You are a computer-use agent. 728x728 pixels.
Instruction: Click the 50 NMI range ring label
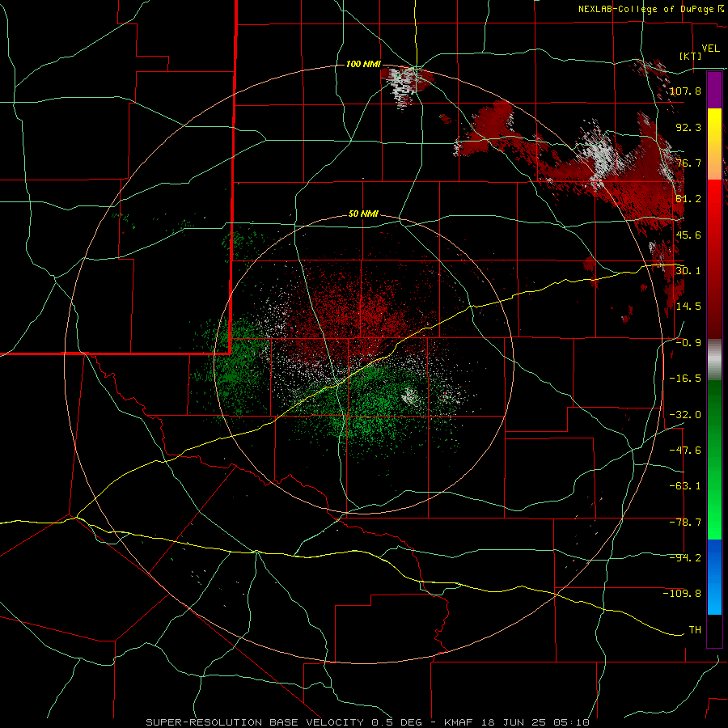tap(363, 214)
